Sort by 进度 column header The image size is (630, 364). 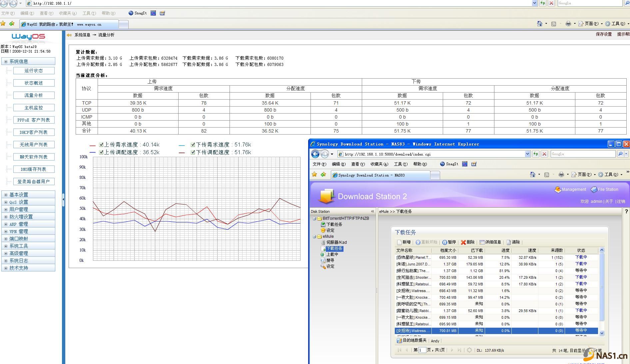[498, 250]
